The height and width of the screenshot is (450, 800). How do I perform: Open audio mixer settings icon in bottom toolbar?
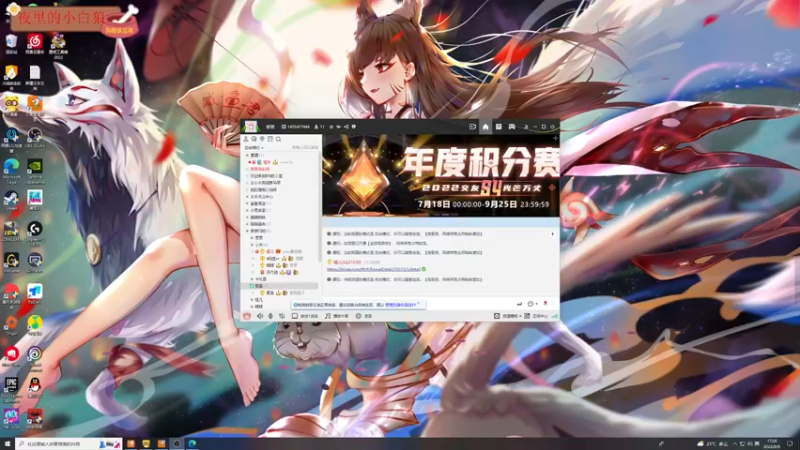(x=281, y=316)
